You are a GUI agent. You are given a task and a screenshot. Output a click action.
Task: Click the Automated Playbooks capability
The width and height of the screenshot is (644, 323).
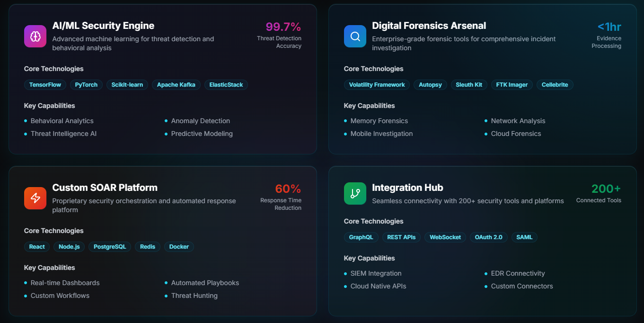tap(205, 283)
